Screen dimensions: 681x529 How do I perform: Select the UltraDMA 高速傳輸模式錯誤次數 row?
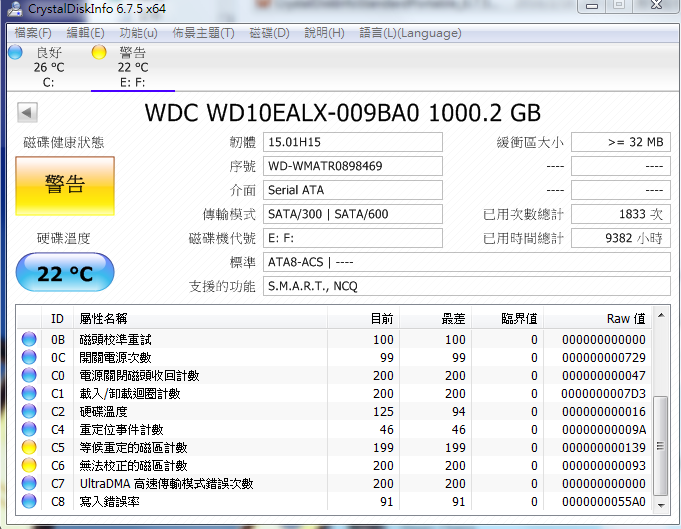334,483
